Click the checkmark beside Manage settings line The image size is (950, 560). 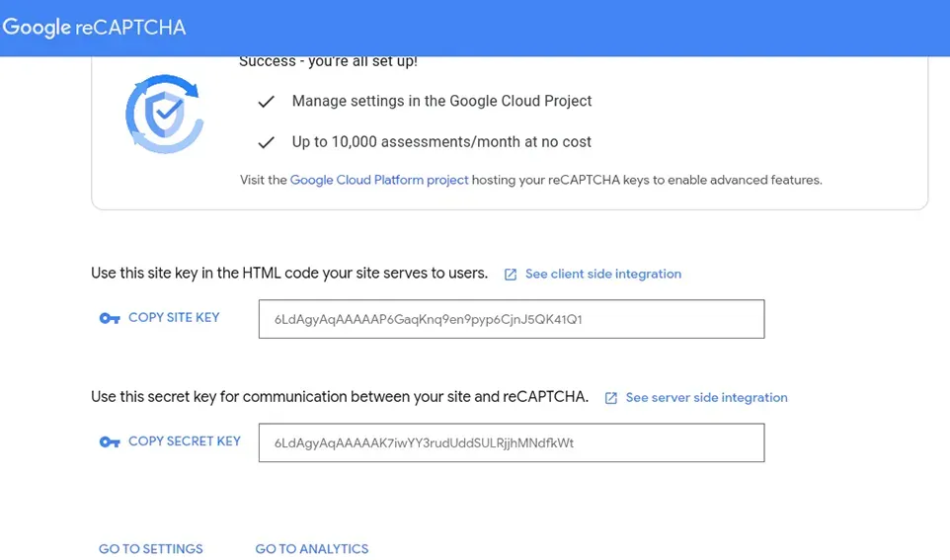pos(266,102)
